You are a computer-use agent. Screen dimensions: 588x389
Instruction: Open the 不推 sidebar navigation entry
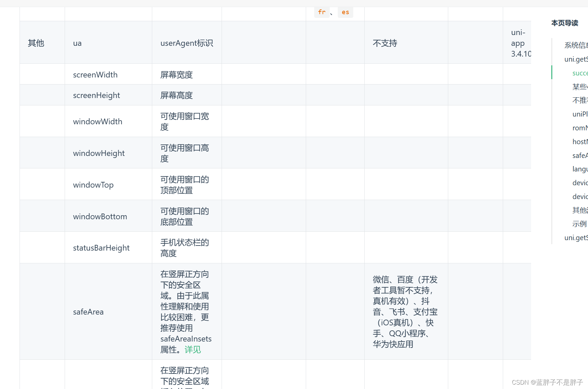[580, 100]
